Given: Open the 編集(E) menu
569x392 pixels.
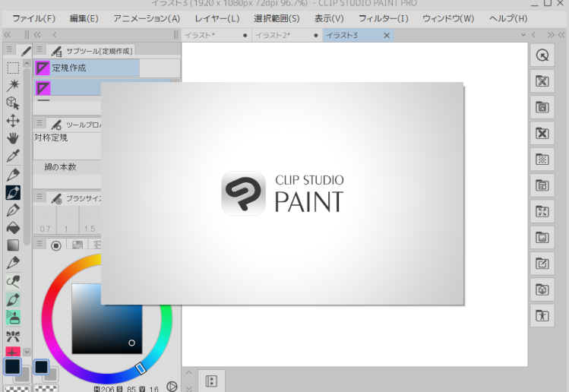Looking at the screenshot, I should pos(84,18).
